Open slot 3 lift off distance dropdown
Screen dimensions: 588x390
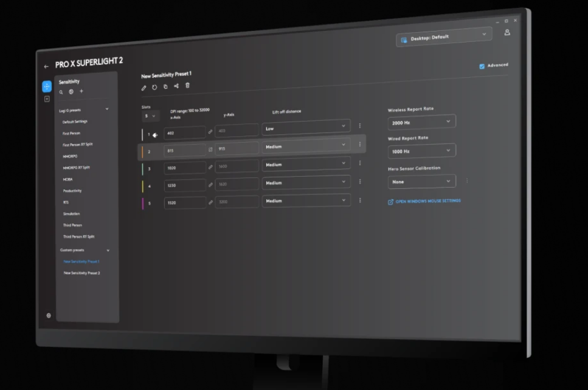pyautogui.click(x=306, y=164)
